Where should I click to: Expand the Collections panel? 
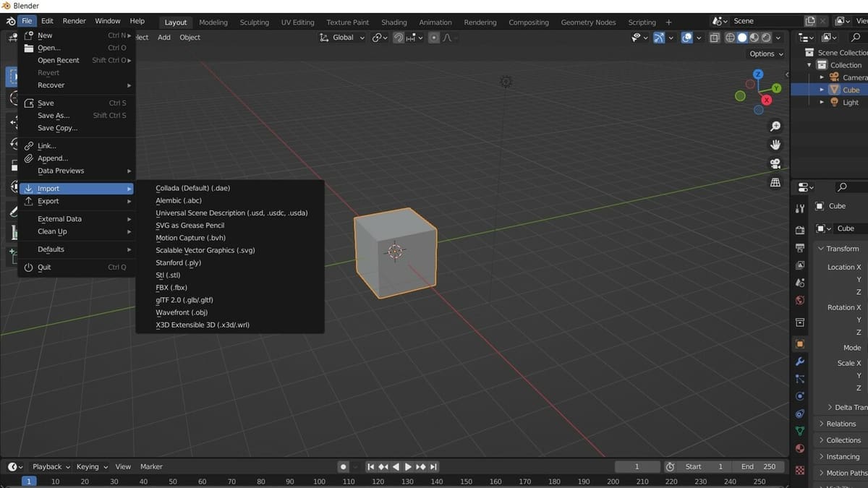click(839, 440)
